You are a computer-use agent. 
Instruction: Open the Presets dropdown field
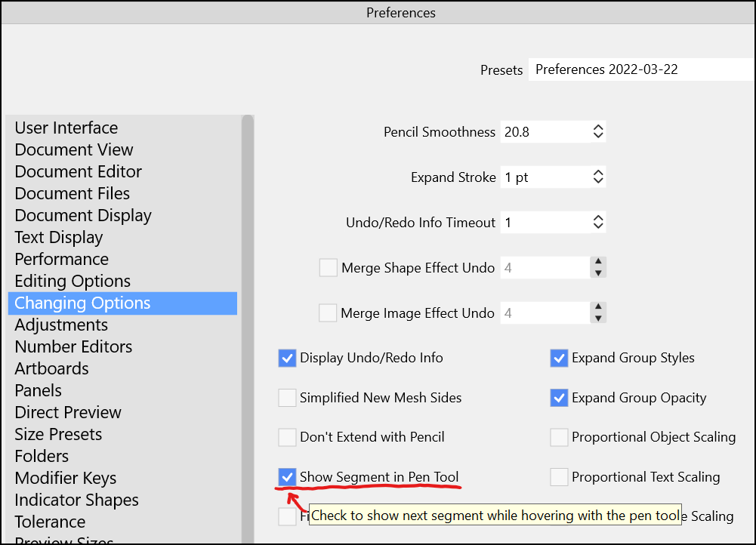(640, 69)
